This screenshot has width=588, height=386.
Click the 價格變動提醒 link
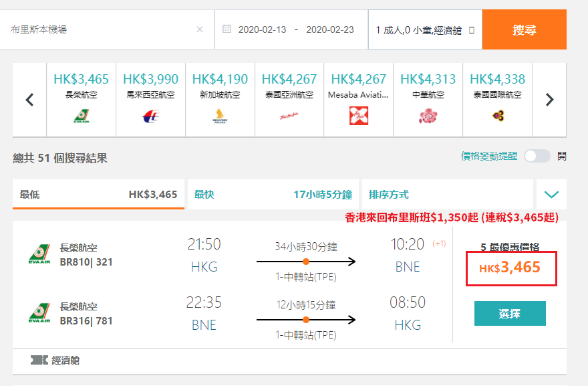pyautogui.click(x=489, y=156)
